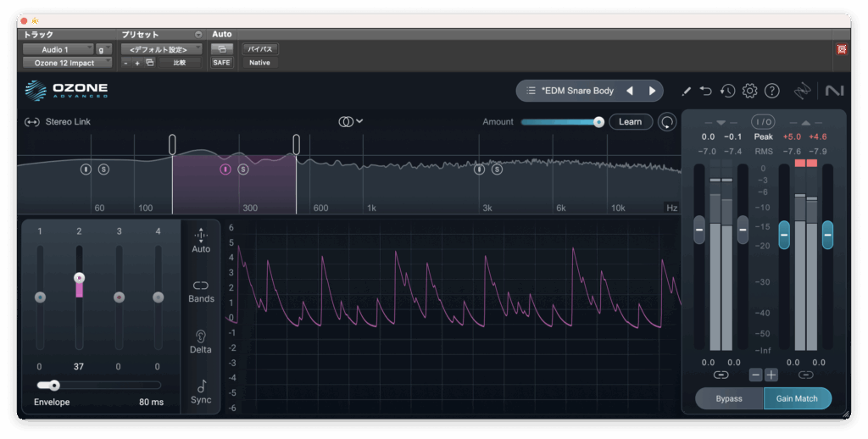Viewport: 868px width, 439px height.
Task: Open the undo history clock icon
Action: (x=727, y=91)
